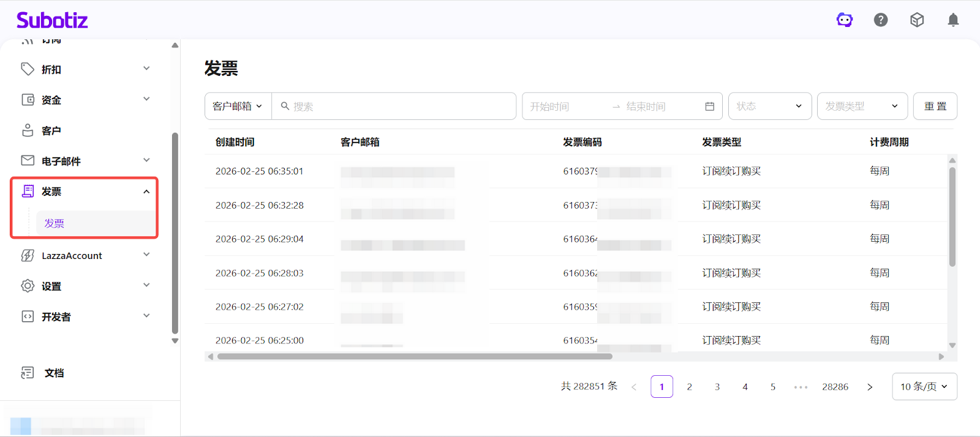Viewport: 980px width, 437px height.
Task: Open the 发票类型 filter dropdown
Action: pos(861,106)
